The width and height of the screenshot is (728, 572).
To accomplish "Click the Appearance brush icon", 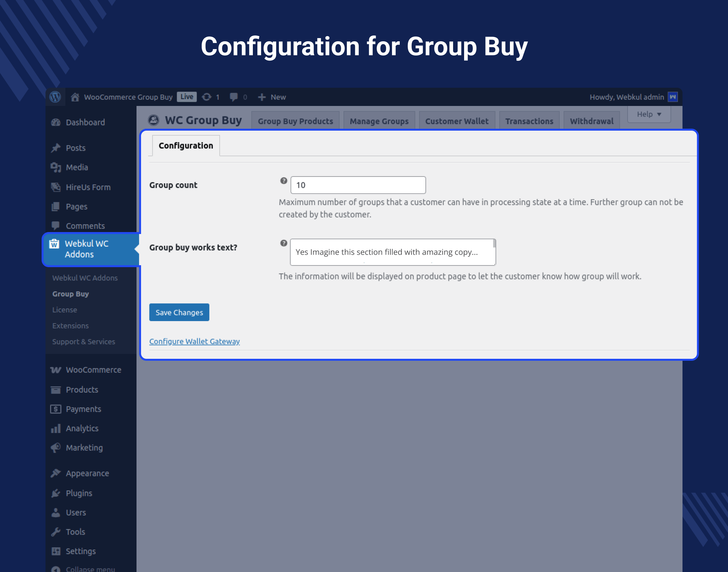I will tap(56, 474).
